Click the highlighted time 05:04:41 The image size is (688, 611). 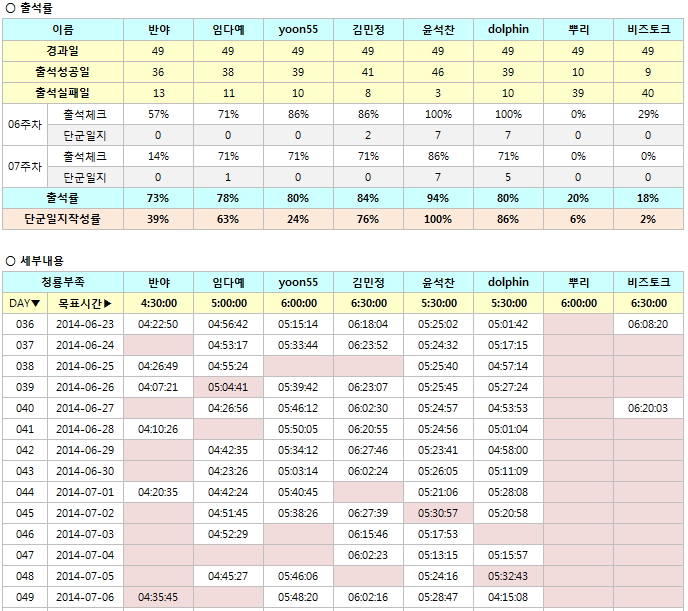coord(228,387)
